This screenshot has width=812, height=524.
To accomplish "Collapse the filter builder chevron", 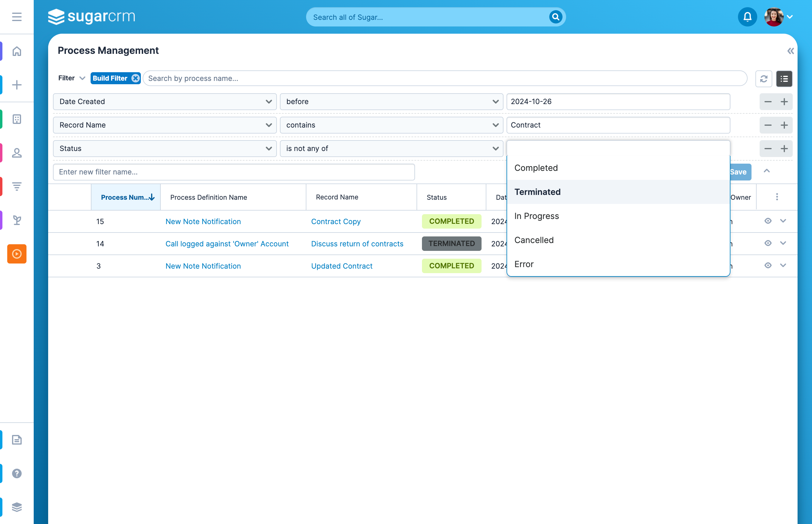I will click(x=767, y=171).
